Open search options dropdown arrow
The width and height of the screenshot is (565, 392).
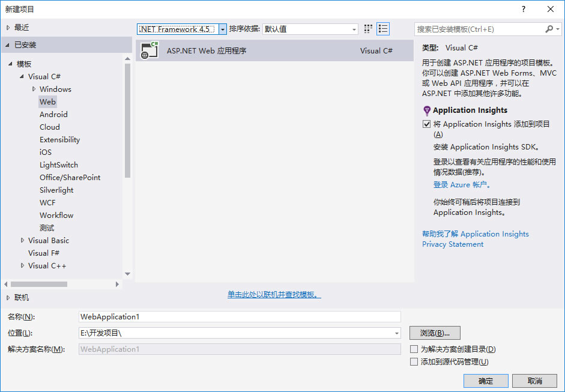(x=558, y=29)
